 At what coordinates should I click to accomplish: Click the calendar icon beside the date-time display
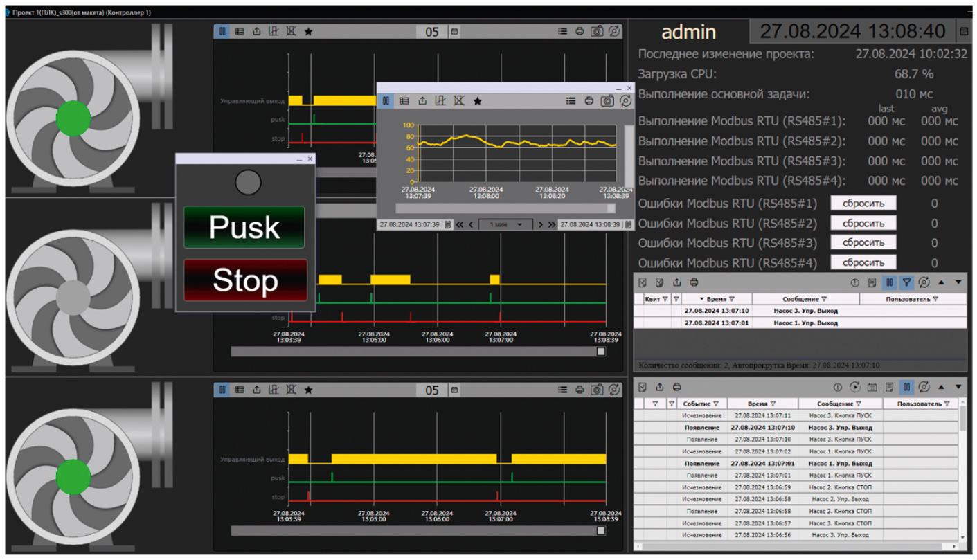point(963,31)
